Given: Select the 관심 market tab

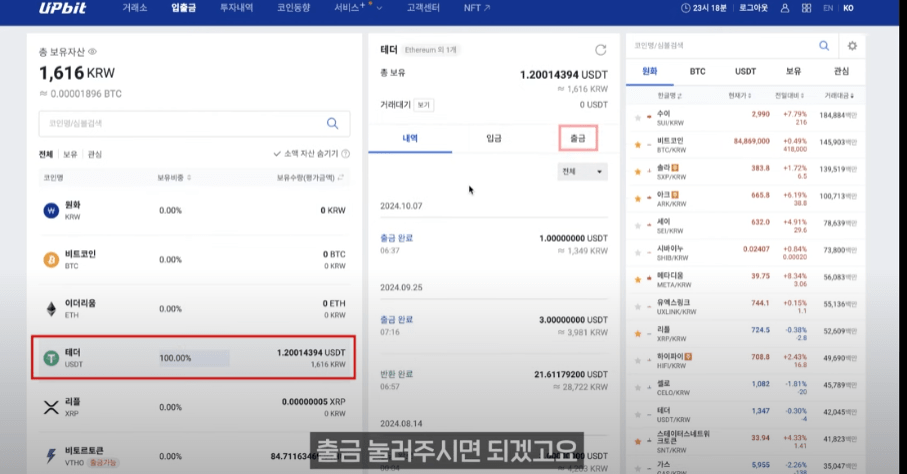Looking at the screenshot, I should coord(842,71).
